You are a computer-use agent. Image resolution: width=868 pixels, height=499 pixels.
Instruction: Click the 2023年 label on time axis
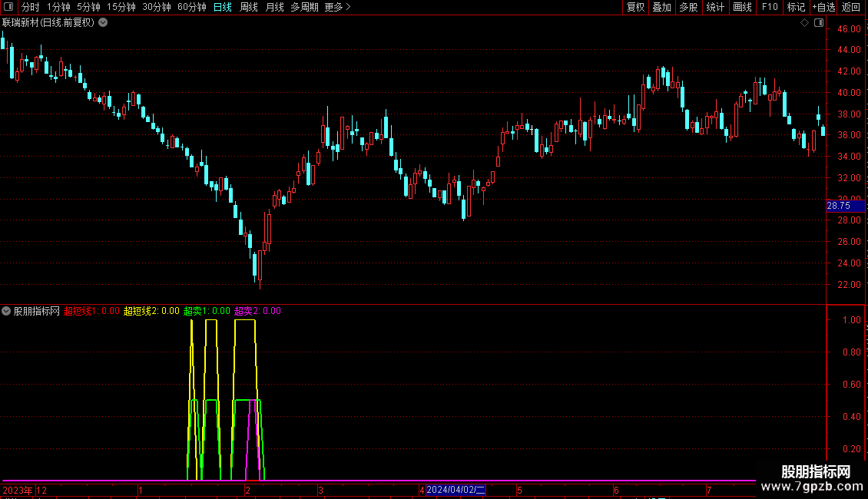pos(18,490)
